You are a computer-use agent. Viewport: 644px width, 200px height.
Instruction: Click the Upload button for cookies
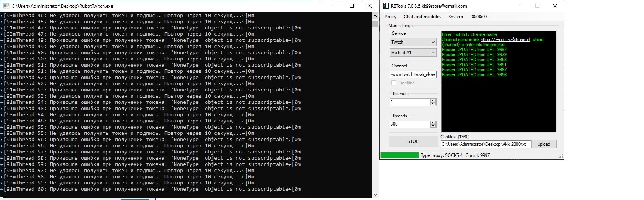tap(543, 144)
